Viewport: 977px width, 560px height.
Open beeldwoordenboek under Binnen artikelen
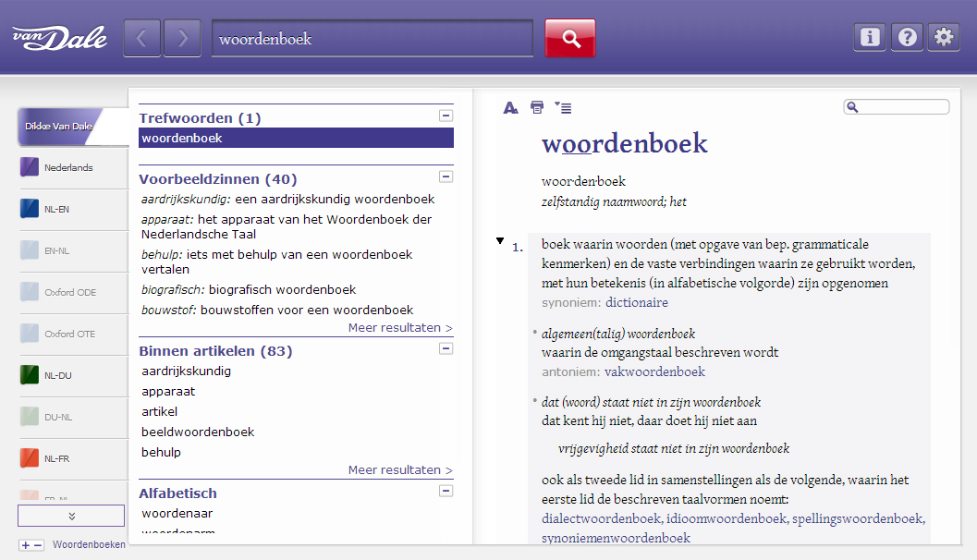[198, 432]
